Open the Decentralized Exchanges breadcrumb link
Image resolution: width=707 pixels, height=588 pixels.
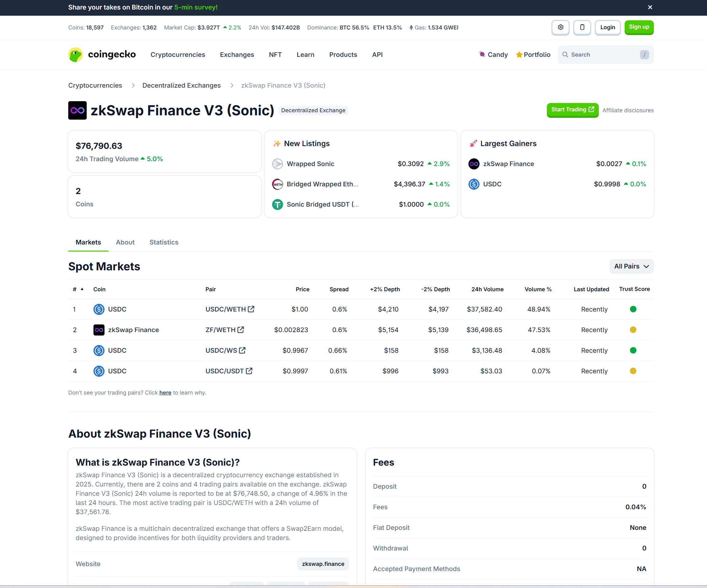click(181, 85)
